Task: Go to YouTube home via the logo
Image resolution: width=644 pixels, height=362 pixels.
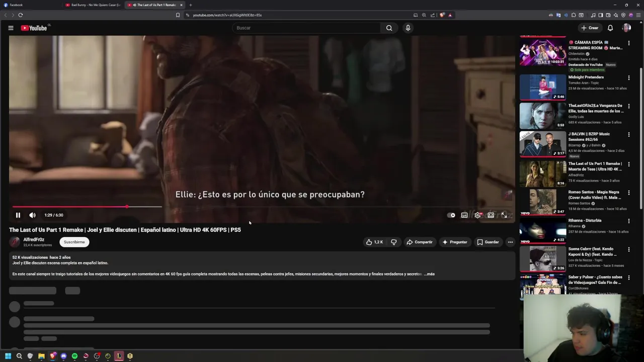Action: (34, 28)
